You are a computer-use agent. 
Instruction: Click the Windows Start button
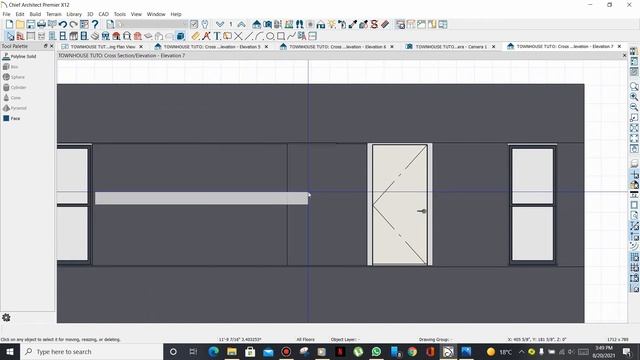(10, 351)
